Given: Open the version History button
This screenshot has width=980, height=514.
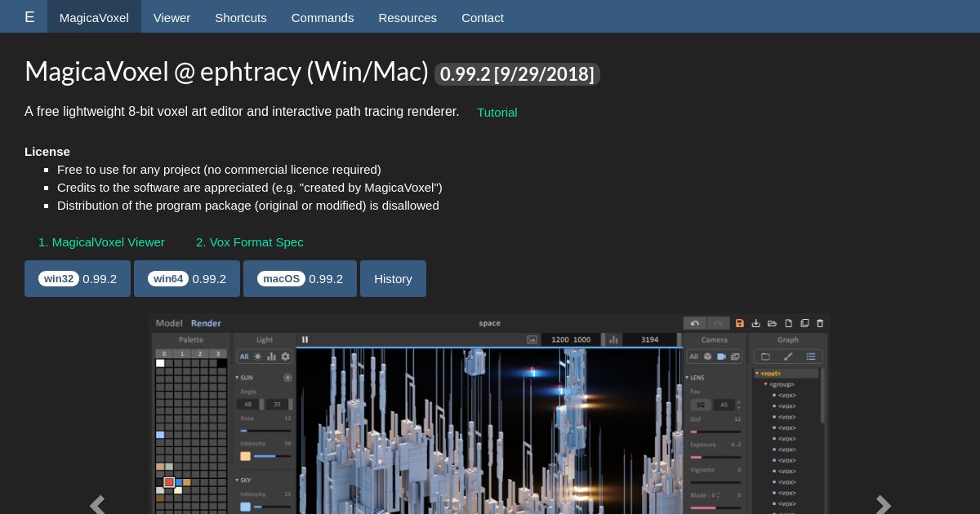Looking at the screenshot, I should [393, 279].
